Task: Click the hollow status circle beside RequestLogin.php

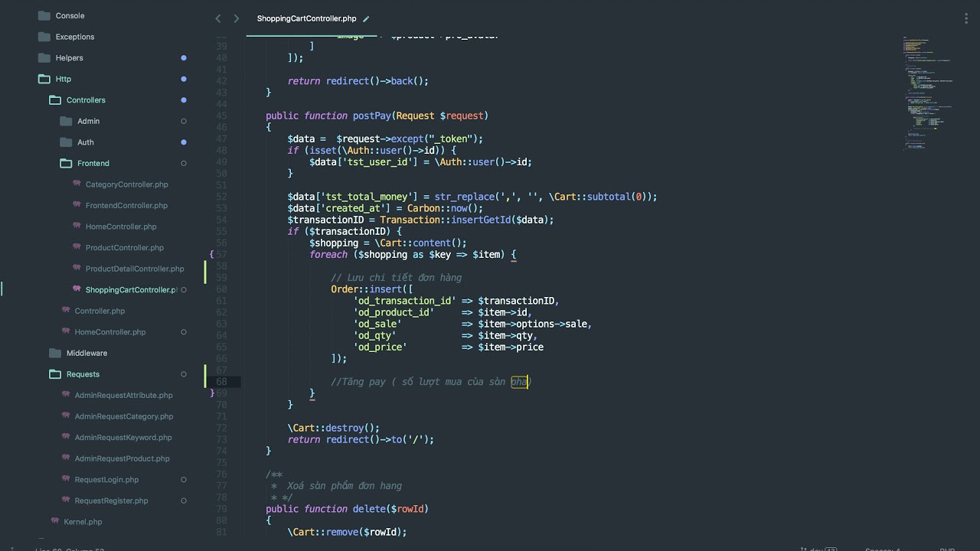Action: pyautogui.click(x=184, y=480)
